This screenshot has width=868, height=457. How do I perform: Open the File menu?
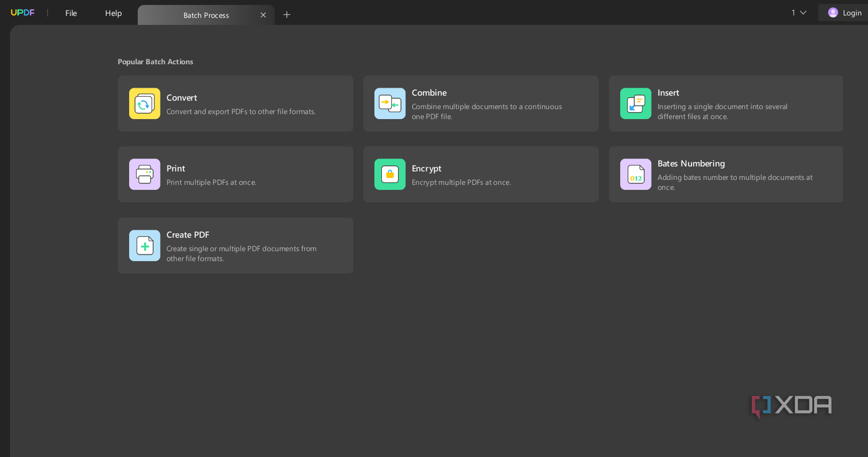tap(71, 13)
